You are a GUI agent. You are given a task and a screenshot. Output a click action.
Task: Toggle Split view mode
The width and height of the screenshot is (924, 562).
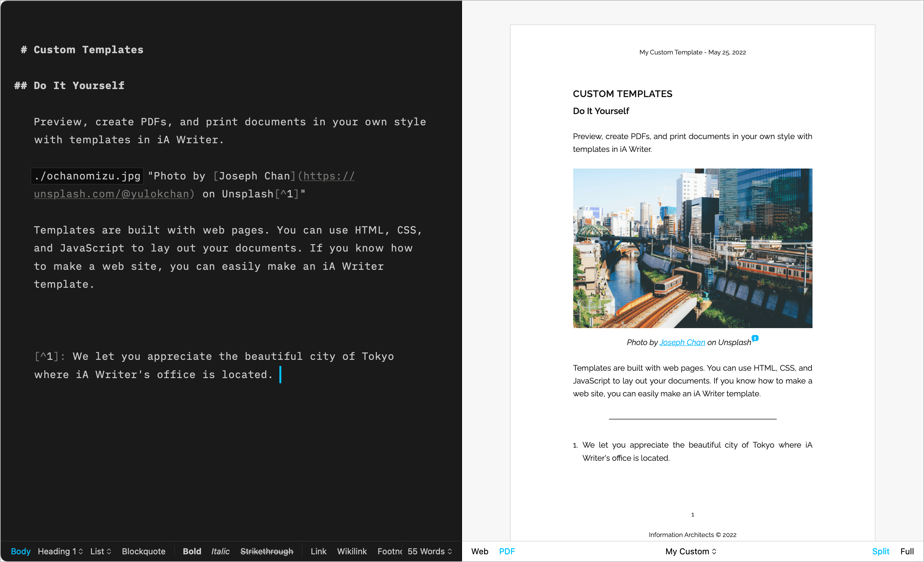pyautogui.click(x=880, y=551)
